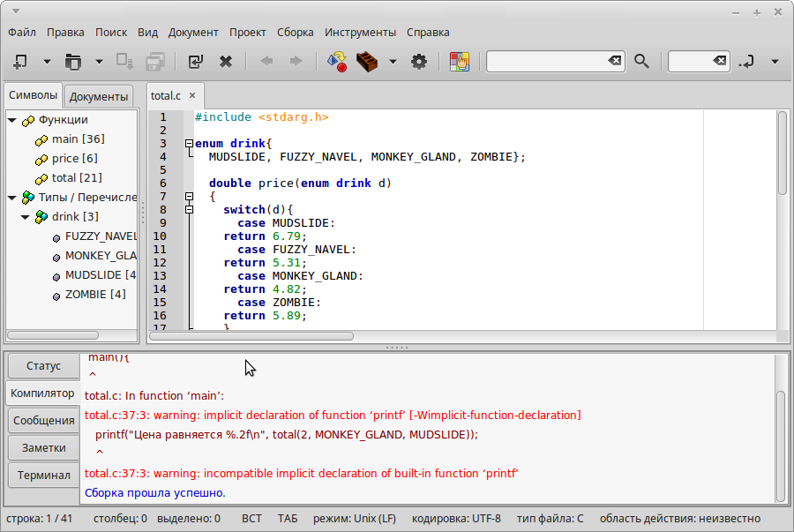Open the Заметки message tab

(x=43, y=448)
